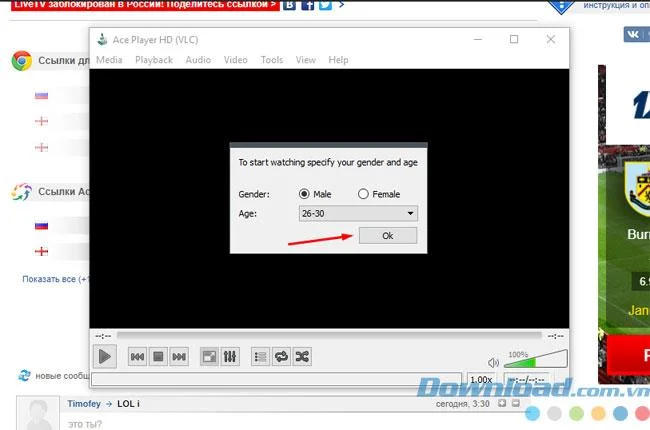This screenshot has height=430, width=650.
Task: Click the Показать все link
Action: pos(56,279)
